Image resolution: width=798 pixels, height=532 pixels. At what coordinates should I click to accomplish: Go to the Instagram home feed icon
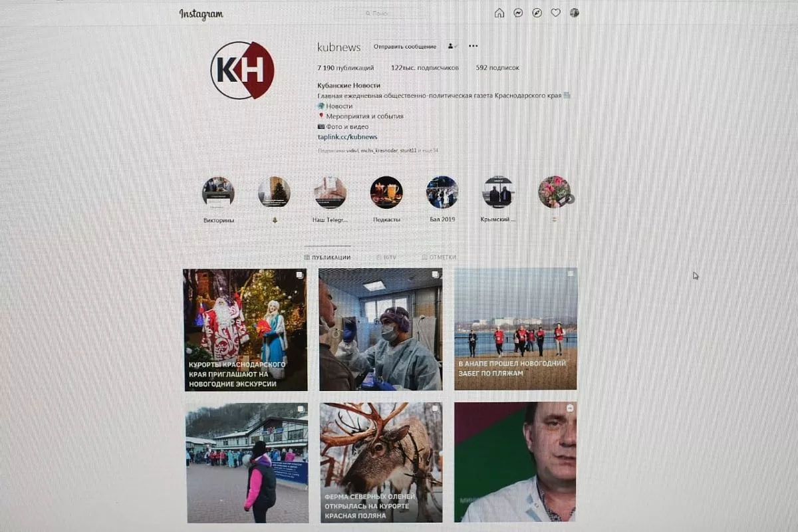click(499, 13)
